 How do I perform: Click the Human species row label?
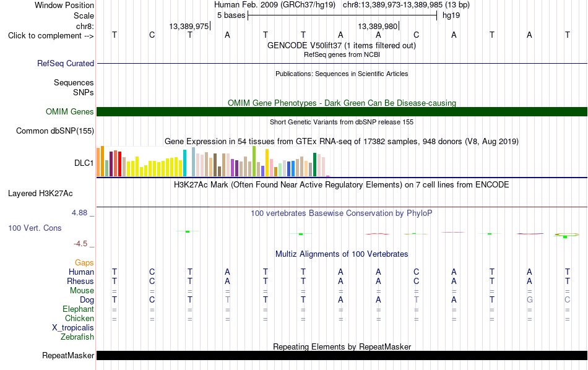[x=81, y=272]
